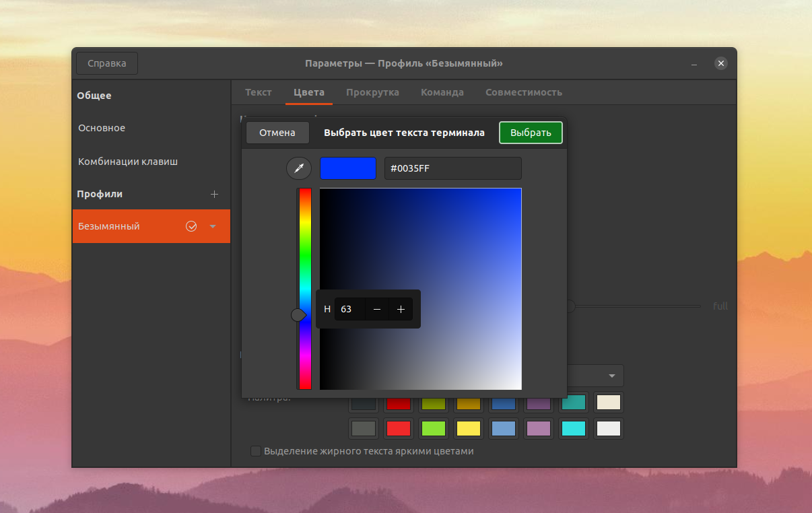Click the light blue palette swatch
This screenshot has width=812, height=513.
coord(504,428)
